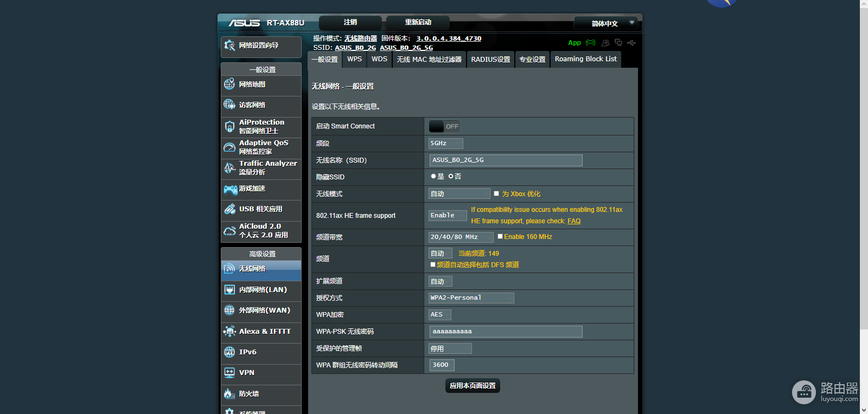Enable Xbox optimization checkbox
The width and height of the screenshot is (868, 414).
496,193
